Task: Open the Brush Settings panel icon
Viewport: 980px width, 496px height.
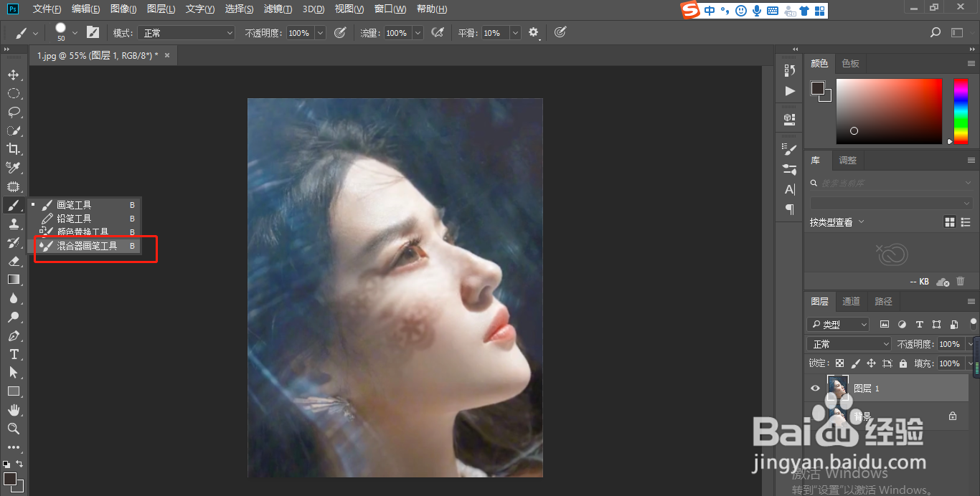Action: click(x=790, y=149)
